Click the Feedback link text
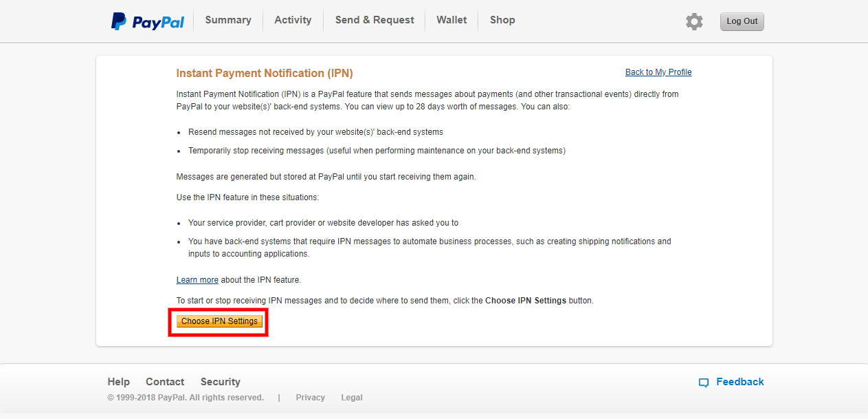This screenshot has width=868, height=419. (x=740, y=382)
